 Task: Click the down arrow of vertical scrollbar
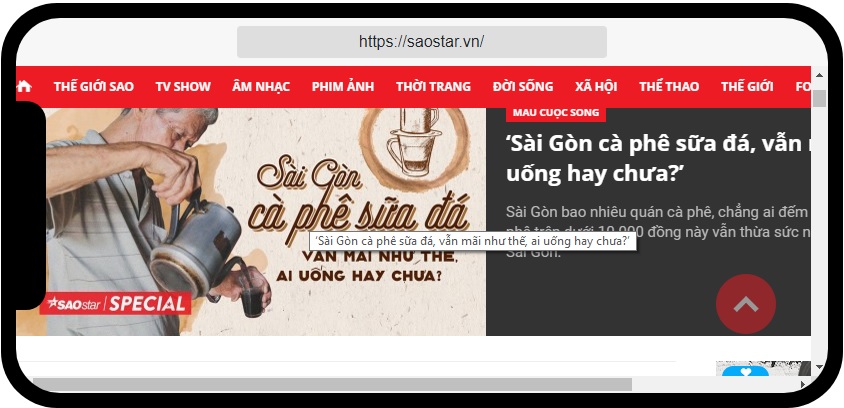(819, 367)
